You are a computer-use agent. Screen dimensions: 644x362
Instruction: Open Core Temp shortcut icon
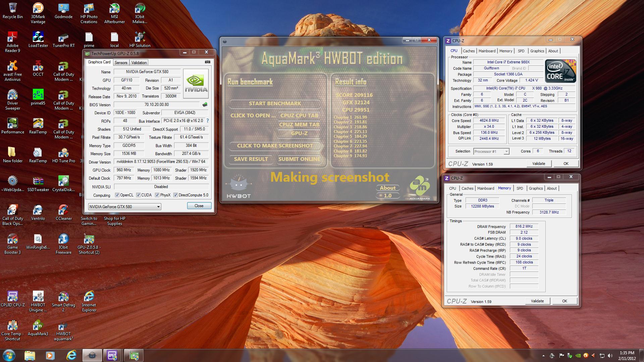point(12,330)
